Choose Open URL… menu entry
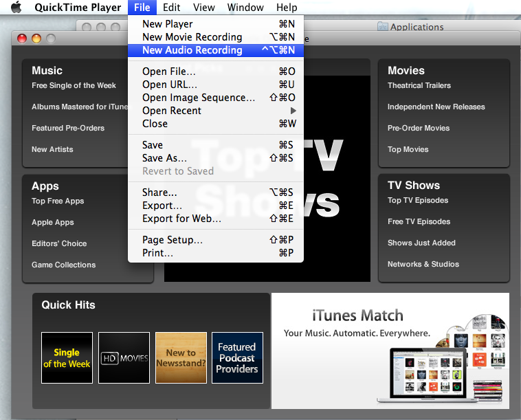521x420 pixels. pos(216,85)
